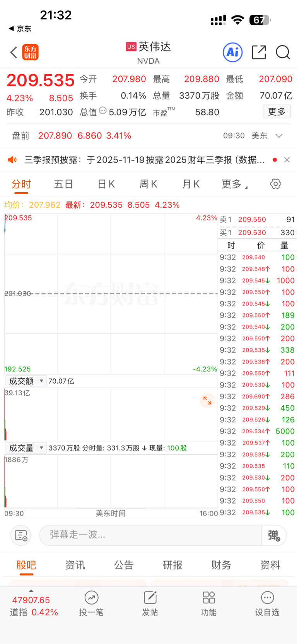This screenshot has height=644, width=297.
Task: Tap the orange announcement speaker icon
Action: (12, 160)
